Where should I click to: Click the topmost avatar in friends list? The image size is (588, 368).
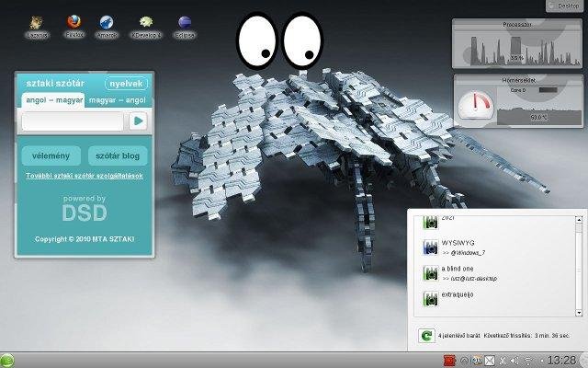click(x=431, y=223)
